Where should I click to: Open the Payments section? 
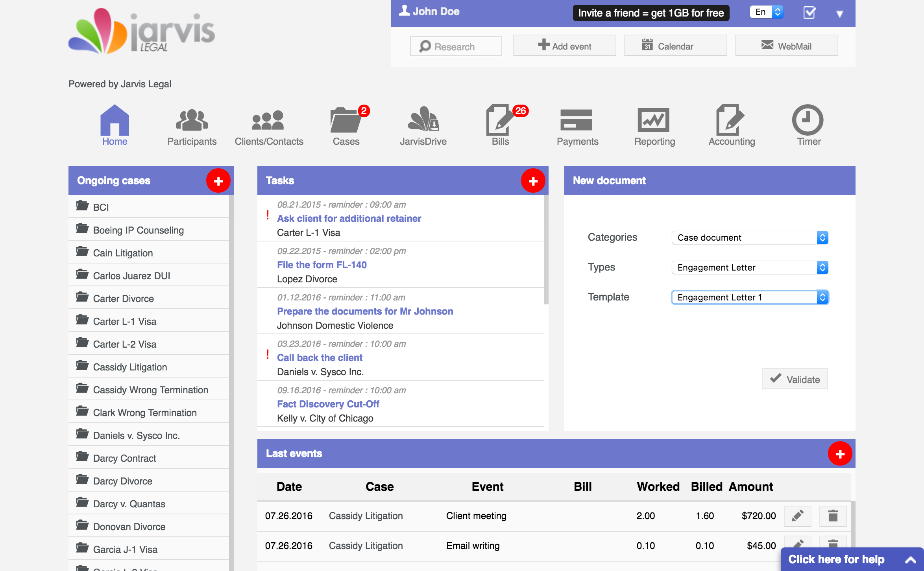[577, 125]
